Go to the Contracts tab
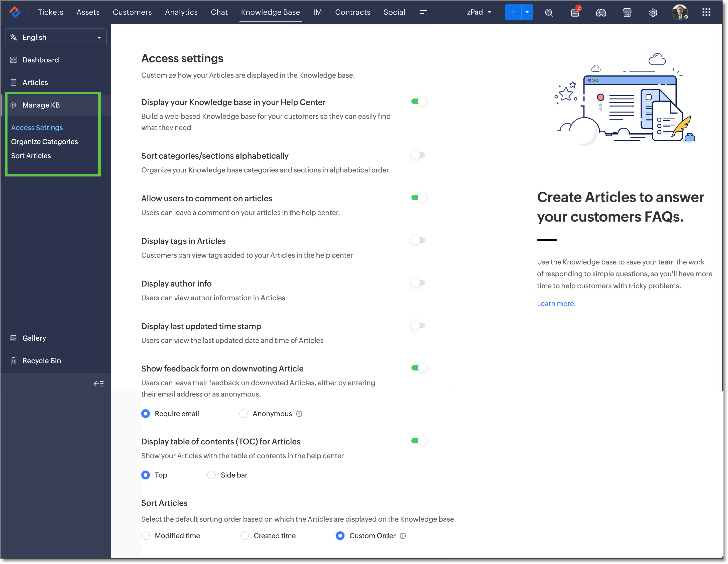The image size is (728, 564). pyautogui.click(x=353, y=12)
